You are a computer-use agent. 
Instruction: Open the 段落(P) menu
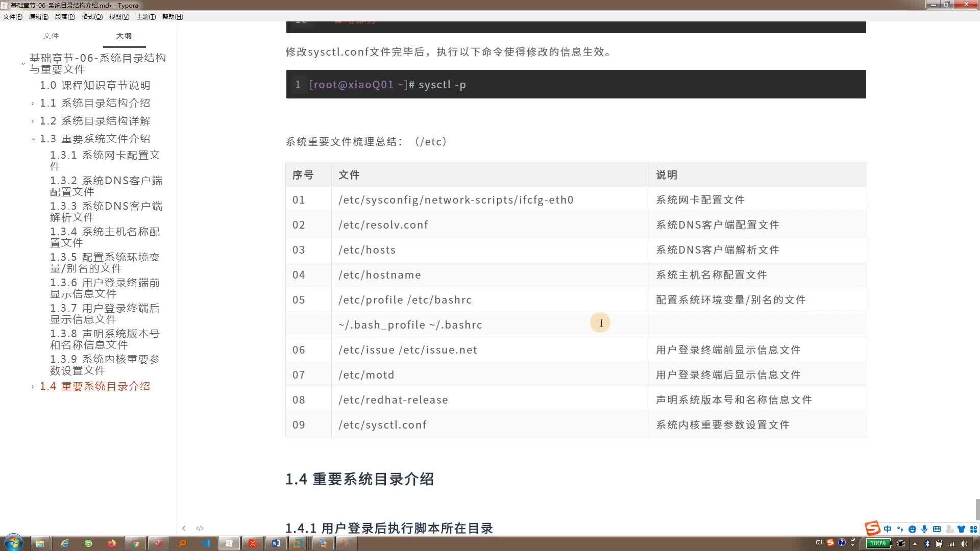[x=65, y=17]
